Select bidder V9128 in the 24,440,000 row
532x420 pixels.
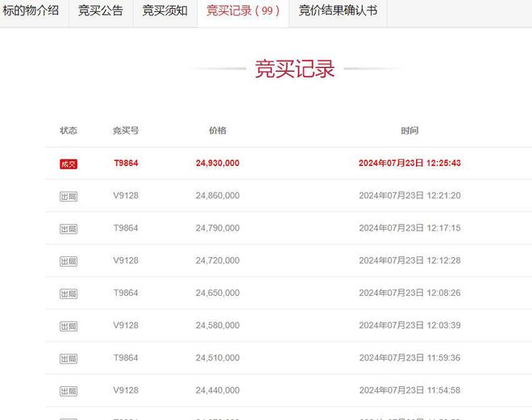click(x=126, y=390)
